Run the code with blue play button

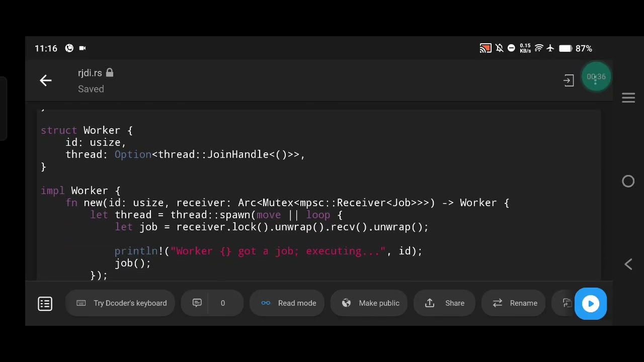click(x=591, y=303)
